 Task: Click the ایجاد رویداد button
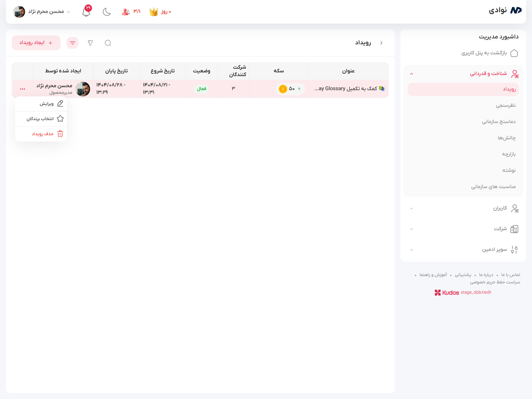click(36, 43)
